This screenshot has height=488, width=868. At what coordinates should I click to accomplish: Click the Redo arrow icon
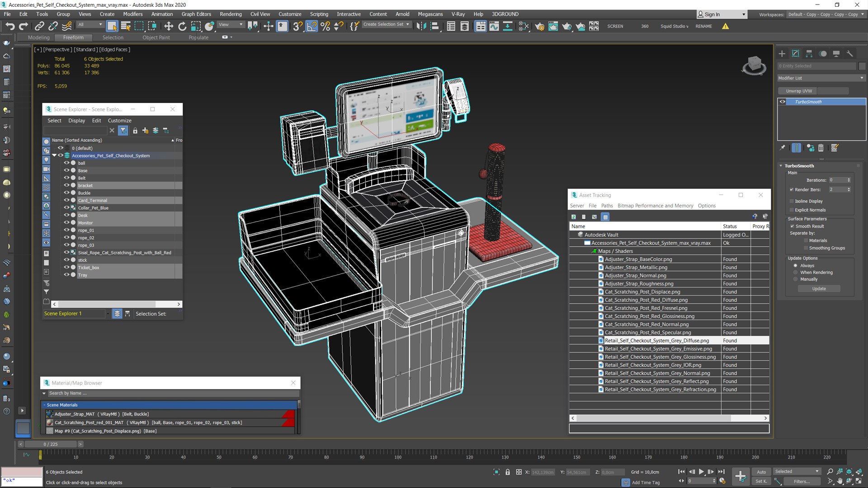[24, 26]
